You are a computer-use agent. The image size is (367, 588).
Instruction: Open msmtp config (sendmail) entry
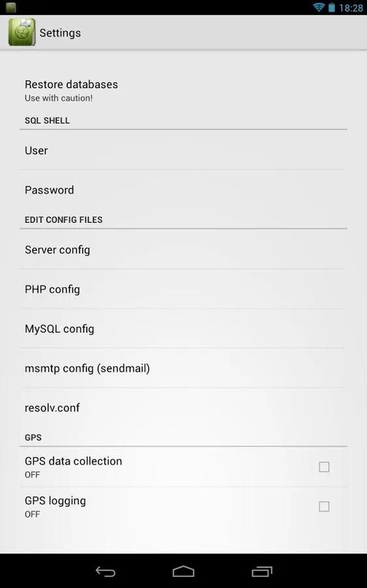point(87,368)
